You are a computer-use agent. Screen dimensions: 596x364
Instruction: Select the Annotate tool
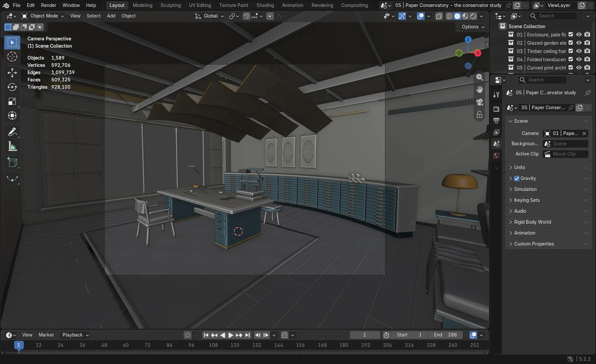point(12,132)
